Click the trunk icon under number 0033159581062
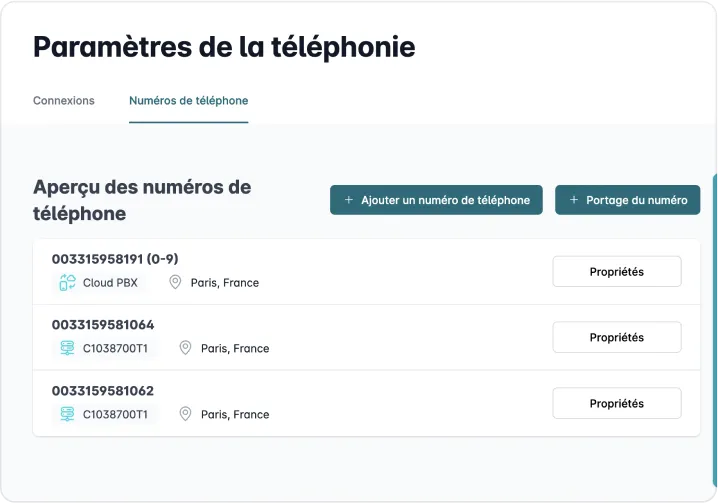718x503 pixels. [x=68, y=414]
